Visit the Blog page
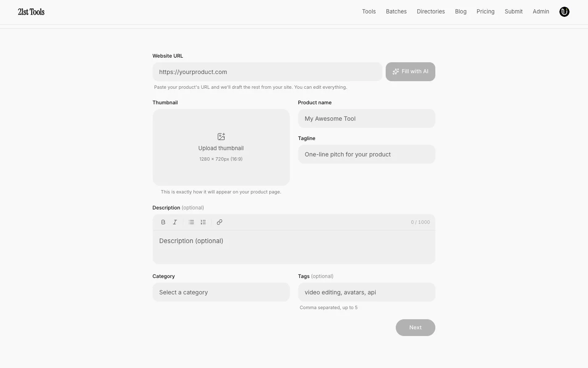 point(461,12)
